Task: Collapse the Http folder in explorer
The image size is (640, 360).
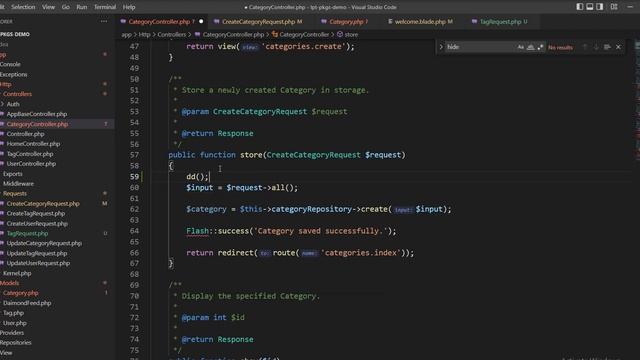Action: pyautogui.click(x=6, y=84)
